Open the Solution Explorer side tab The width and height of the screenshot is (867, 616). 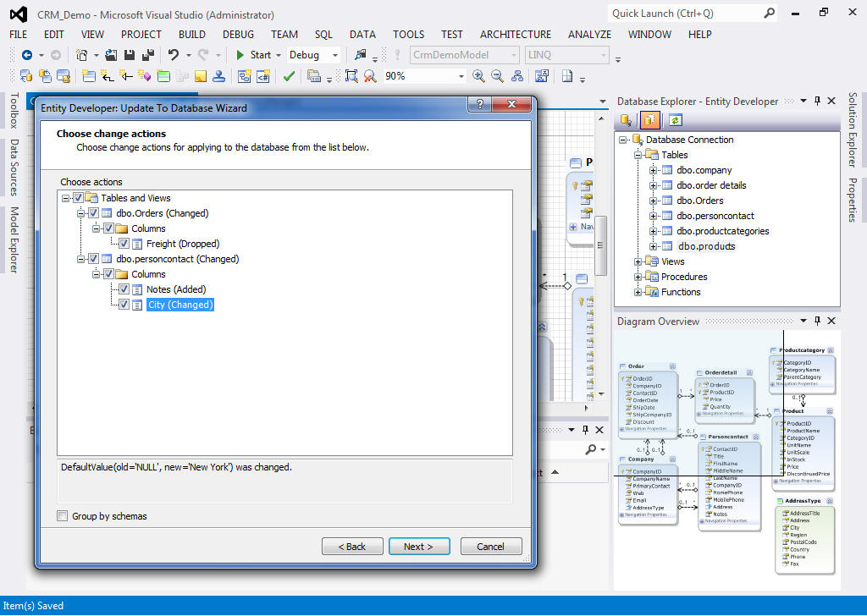853,130
